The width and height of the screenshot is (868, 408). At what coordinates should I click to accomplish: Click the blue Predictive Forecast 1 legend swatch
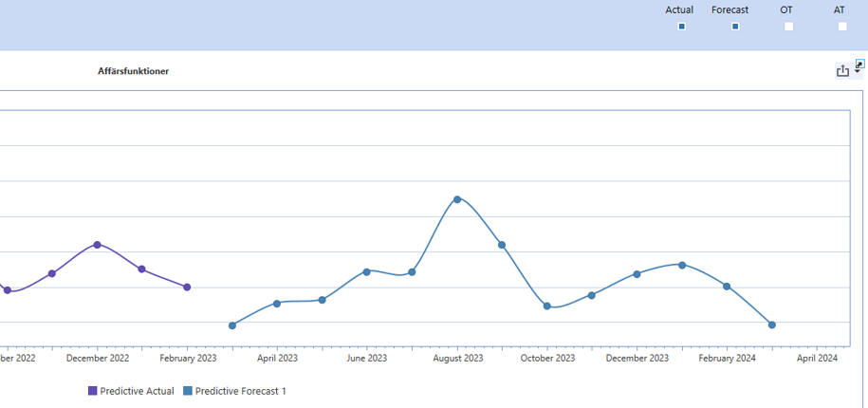pyautogui.click(x=188, y=391)
